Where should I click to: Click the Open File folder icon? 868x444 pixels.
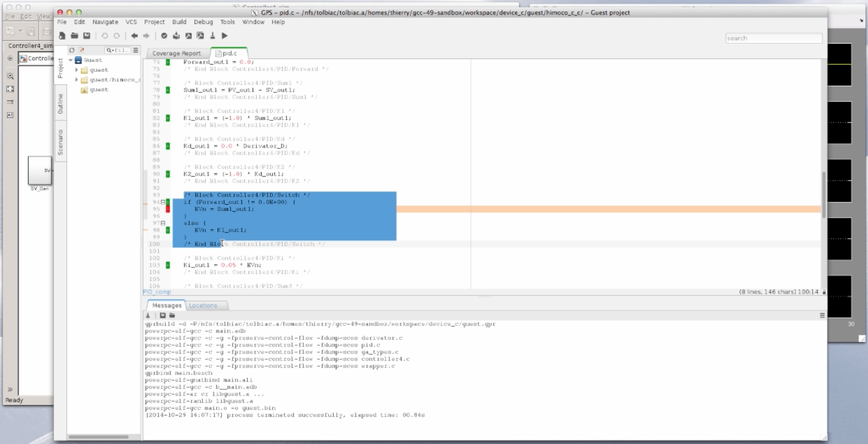click(74, 36)
